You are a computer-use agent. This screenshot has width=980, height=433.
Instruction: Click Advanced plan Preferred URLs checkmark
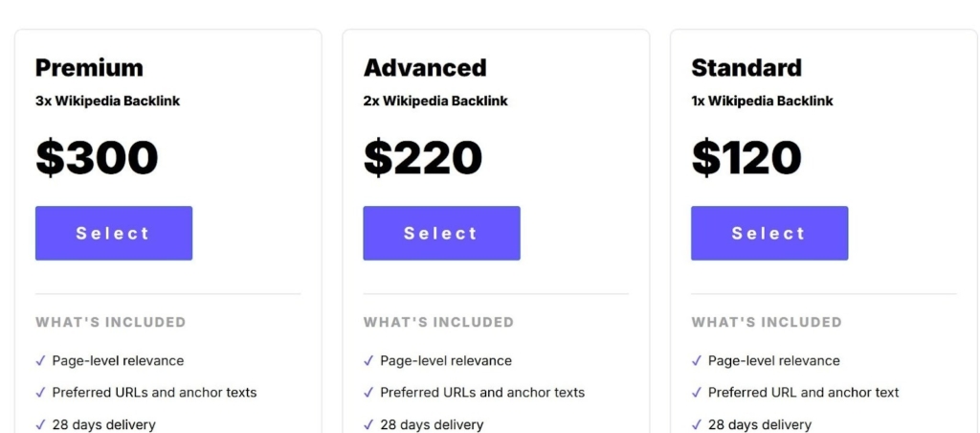tap(368, 393)
